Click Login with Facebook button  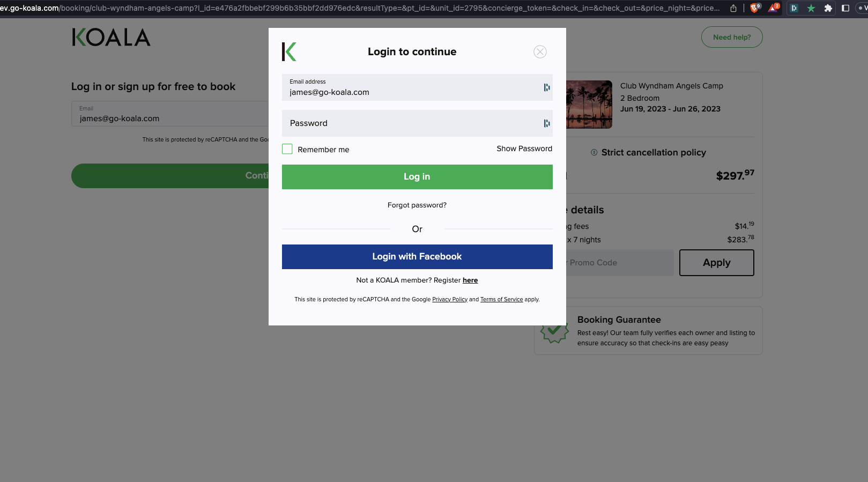click(417, 257)
